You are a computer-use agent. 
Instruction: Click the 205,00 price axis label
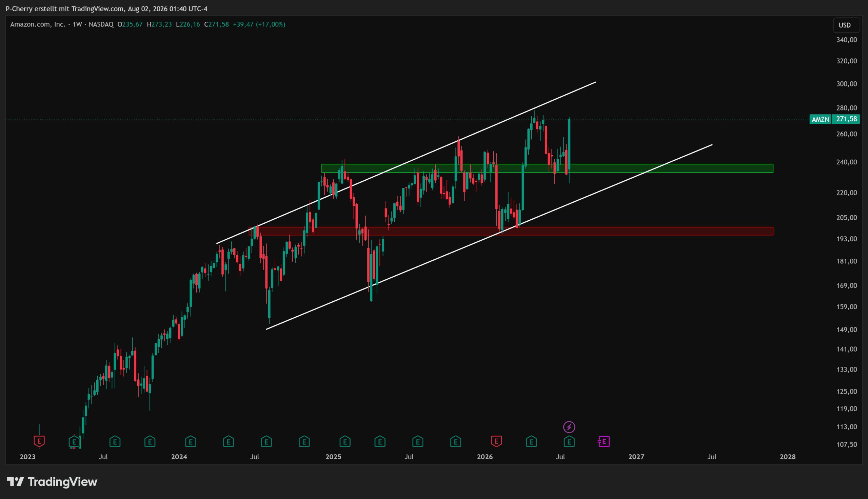(x=847, y=218)
